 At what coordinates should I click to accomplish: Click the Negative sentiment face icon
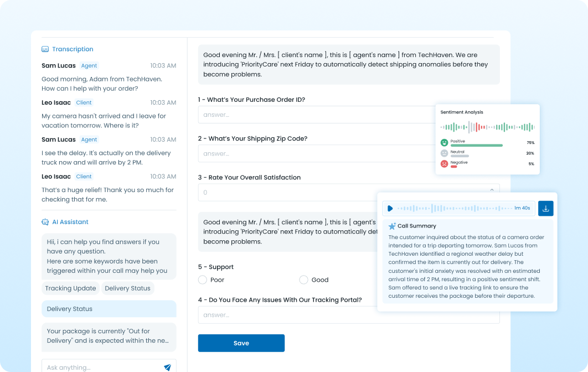pyautogui.click(x=444, y=164)
